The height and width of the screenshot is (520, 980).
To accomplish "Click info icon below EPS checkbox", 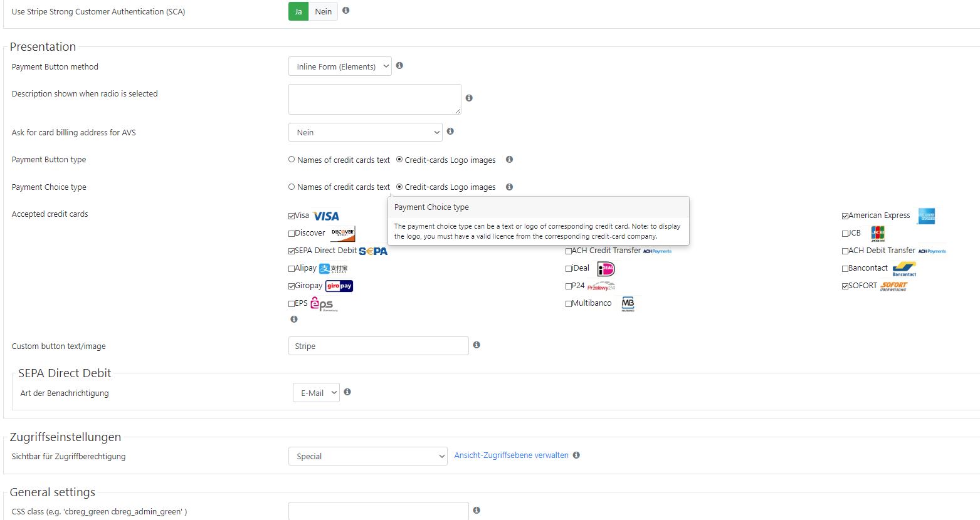I will pyautogui.click(x=293, y=320).
